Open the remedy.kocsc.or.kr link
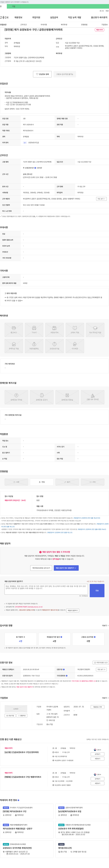The height and width of the screenshot is (868, 109). [x=29, y=607]
